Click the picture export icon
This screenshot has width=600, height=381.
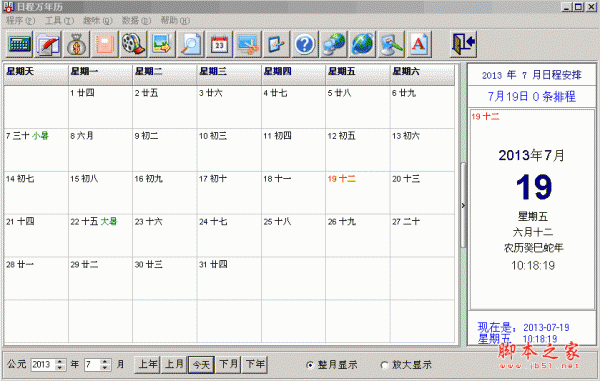pyautogui.click(x=161, y=44)
